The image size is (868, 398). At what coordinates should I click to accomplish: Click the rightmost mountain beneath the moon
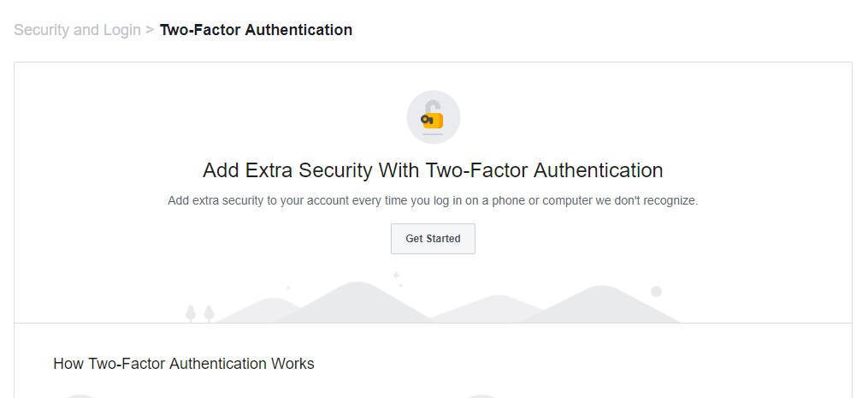tap(602, 305)
